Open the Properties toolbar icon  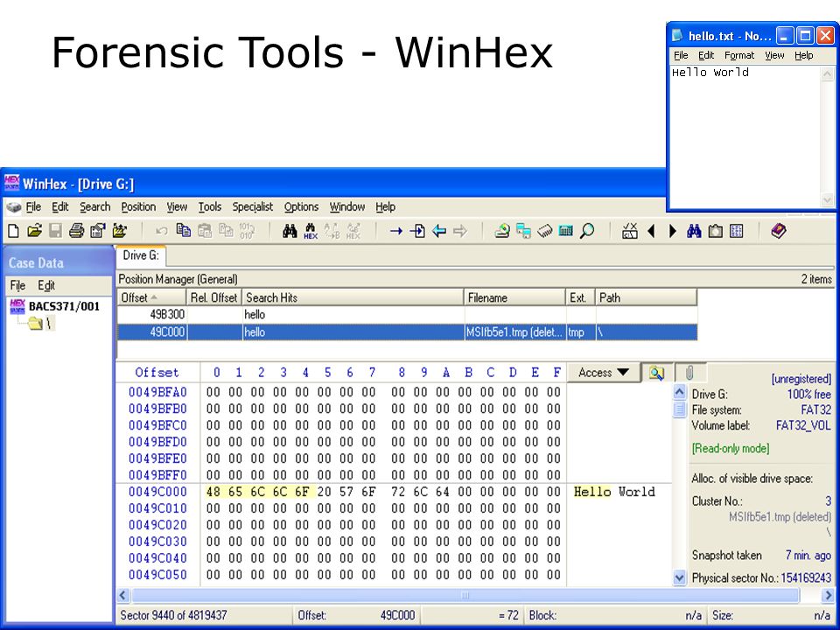(x=97, y=231)
